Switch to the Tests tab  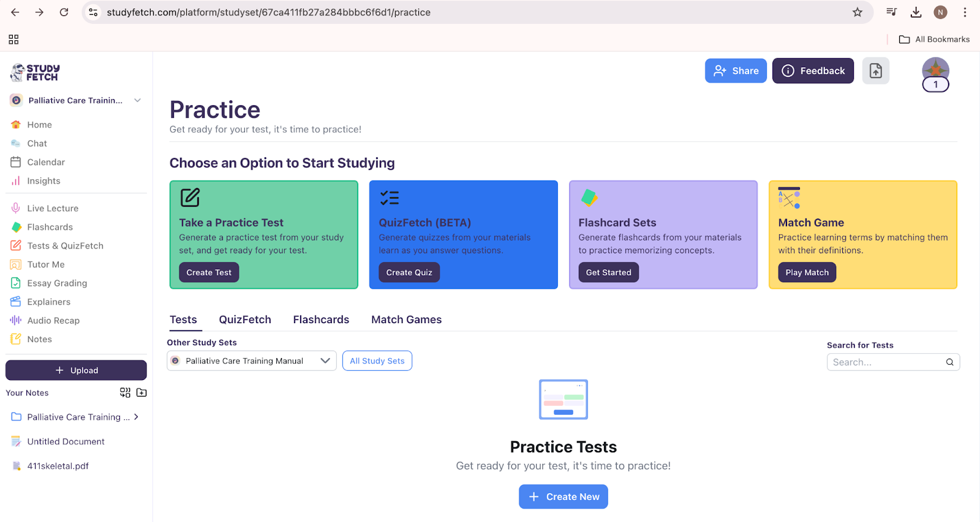point(183,319)
